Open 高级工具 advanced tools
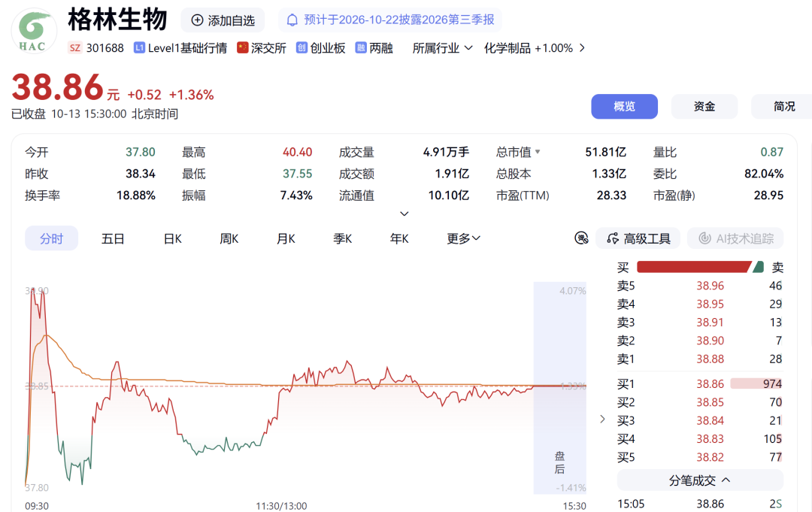This screenshot has height=512, width=812. (638, 238)
